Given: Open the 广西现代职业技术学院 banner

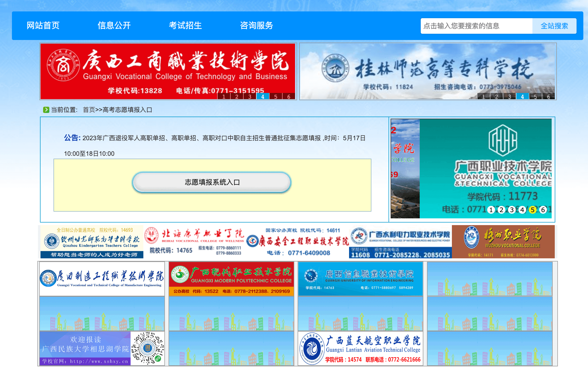Looking at the screenshot, I should [231, 279].
